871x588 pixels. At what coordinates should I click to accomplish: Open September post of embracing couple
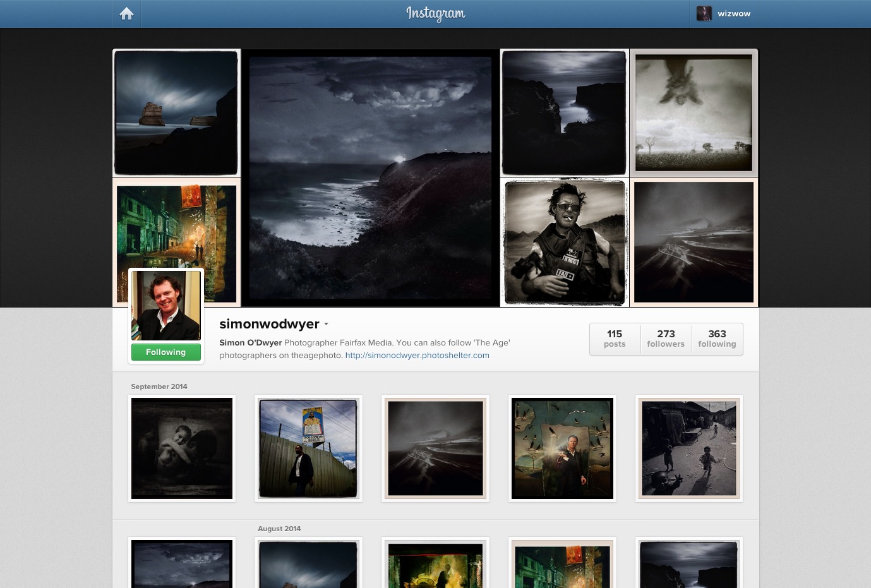pyautogui.click(x=182, y=448)
